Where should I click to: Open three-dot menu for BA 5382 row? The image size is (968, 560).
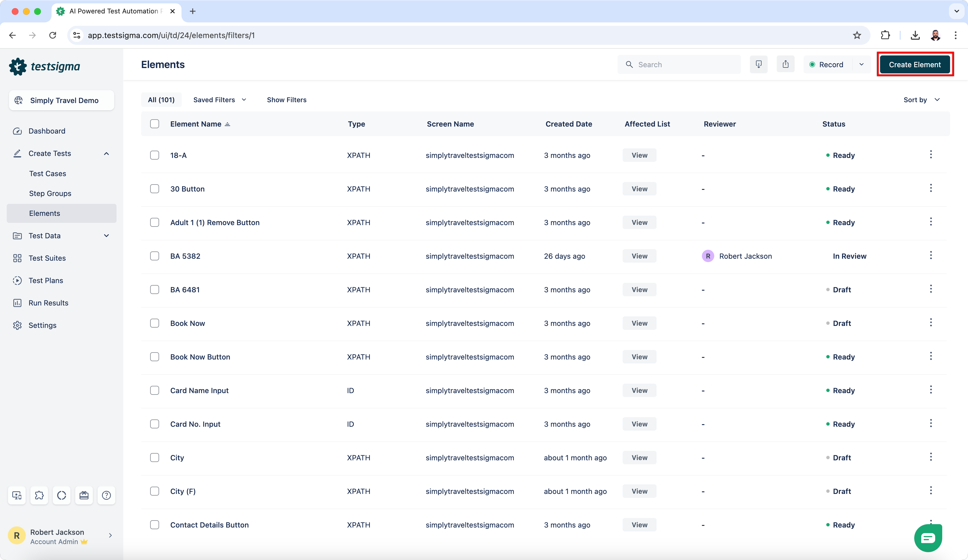930,255
